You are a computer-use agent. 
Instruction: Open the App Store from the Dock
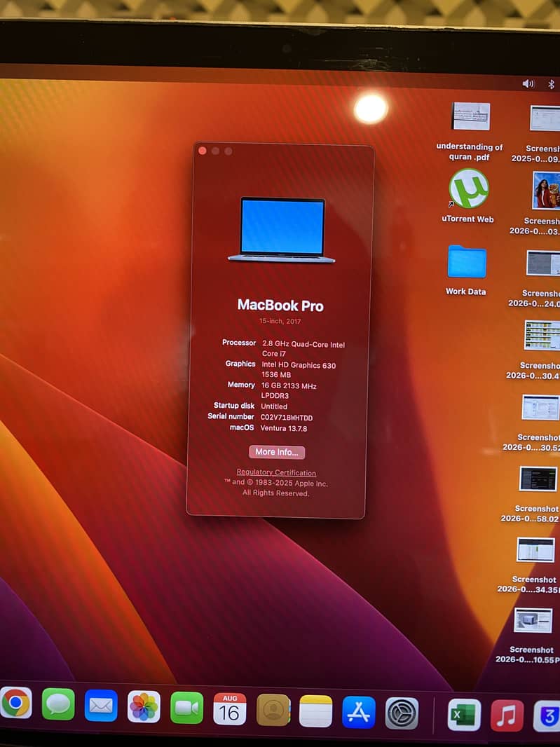click(359, 712)
